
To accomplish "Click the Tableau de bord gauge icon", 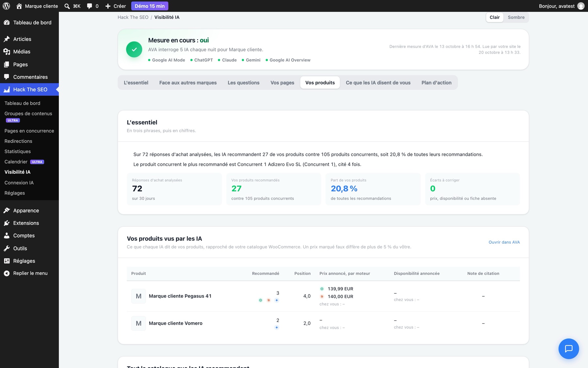I will pos(7,23).
